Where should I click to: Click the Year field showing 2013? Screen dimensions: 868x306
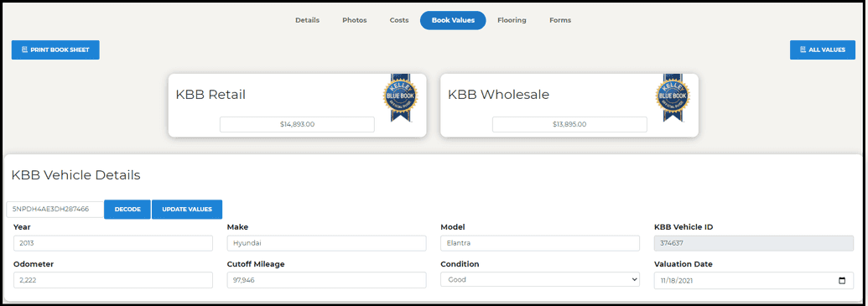coord(113,243)
